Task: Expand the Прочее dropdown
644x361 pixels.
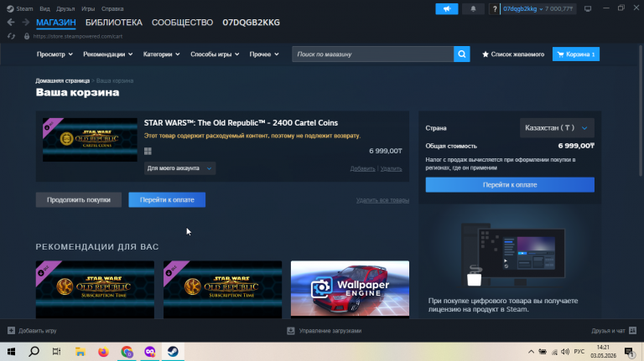Action: point(264,54)
